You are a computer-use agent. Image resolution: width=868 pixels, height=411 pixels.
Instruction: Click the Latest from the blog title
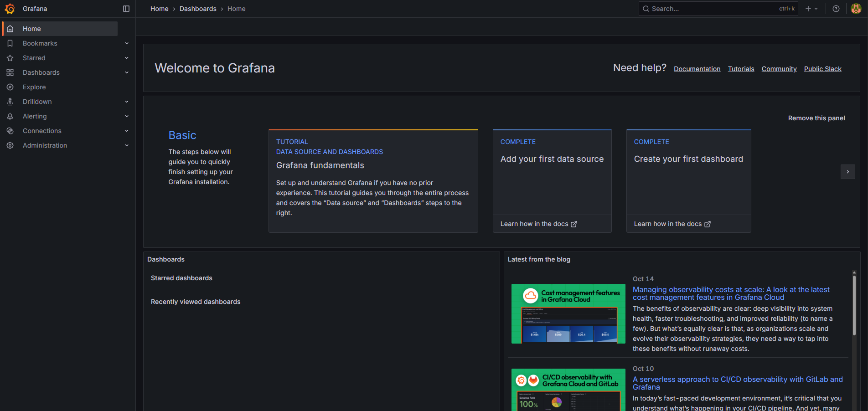539,259
